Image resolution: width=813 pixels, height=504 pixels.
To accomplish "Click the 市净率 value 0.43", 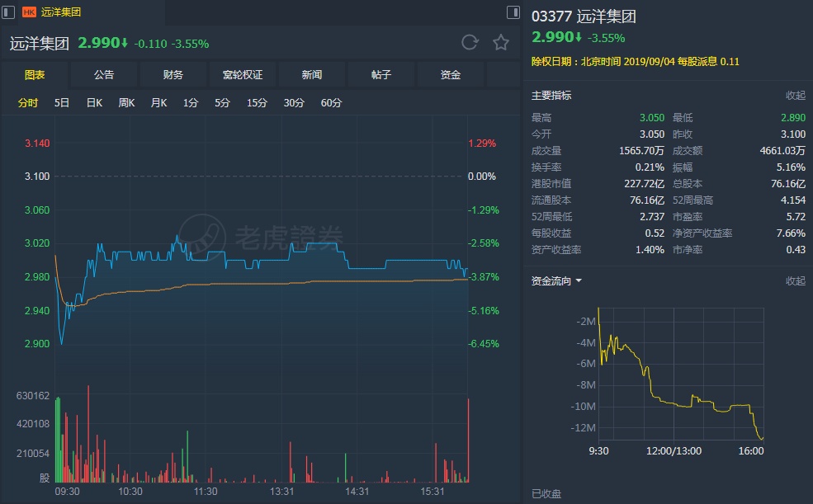I will 796,250.
